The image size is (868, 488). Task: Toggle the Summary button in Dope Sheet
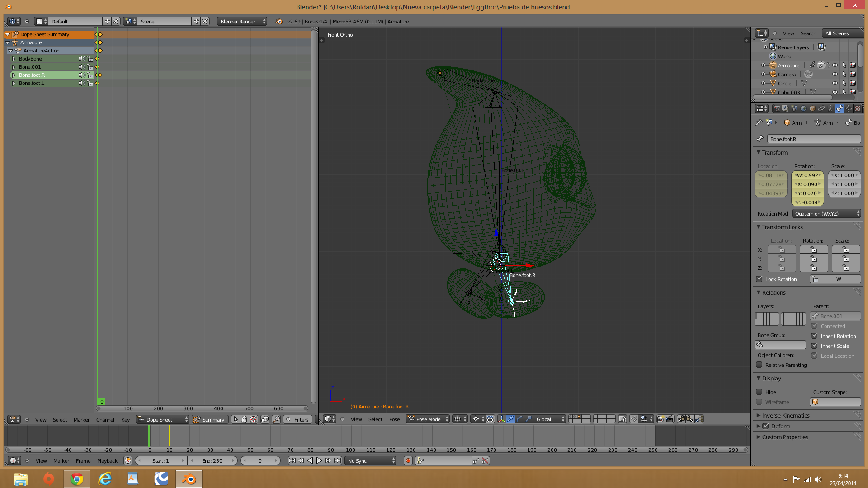[209, 419]
